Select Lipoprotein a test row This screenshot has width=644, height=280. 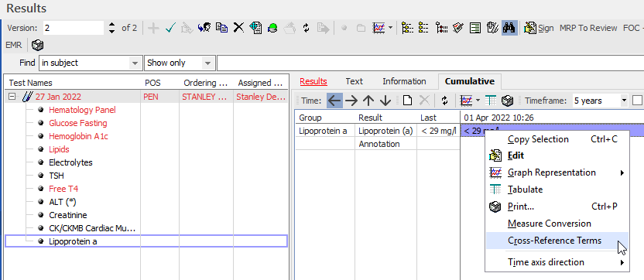[x=146, y=241]
